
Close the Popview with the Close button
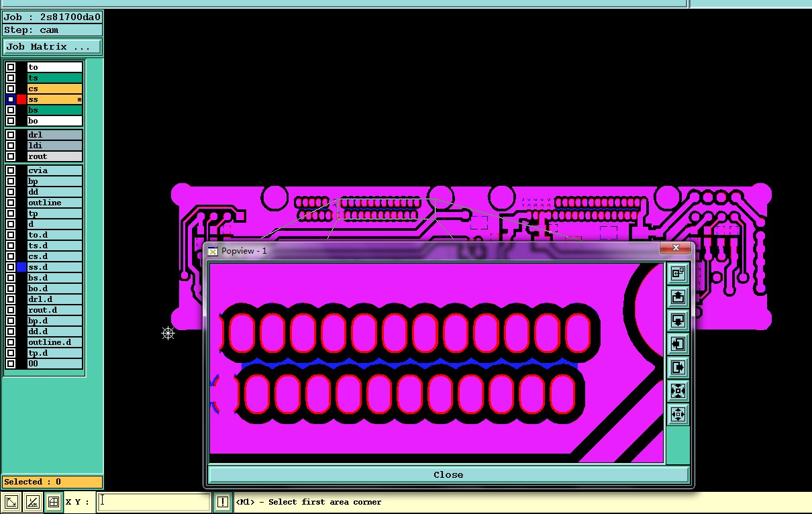(448, 474)
